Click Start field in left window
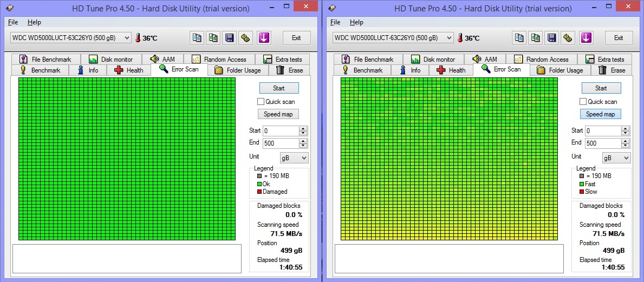 pyautogui.click(x=281, y=131)
